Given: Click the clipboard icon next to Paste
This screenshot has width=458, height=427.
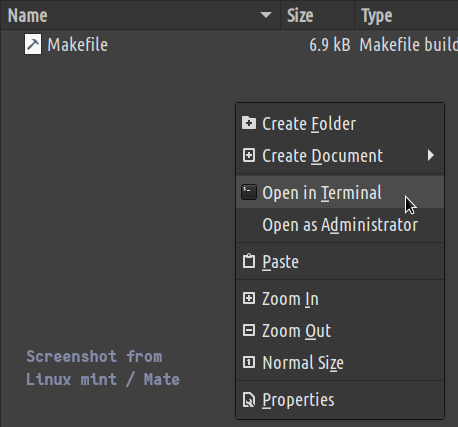Looking at the screenshot, I should [x=249, y=261].
